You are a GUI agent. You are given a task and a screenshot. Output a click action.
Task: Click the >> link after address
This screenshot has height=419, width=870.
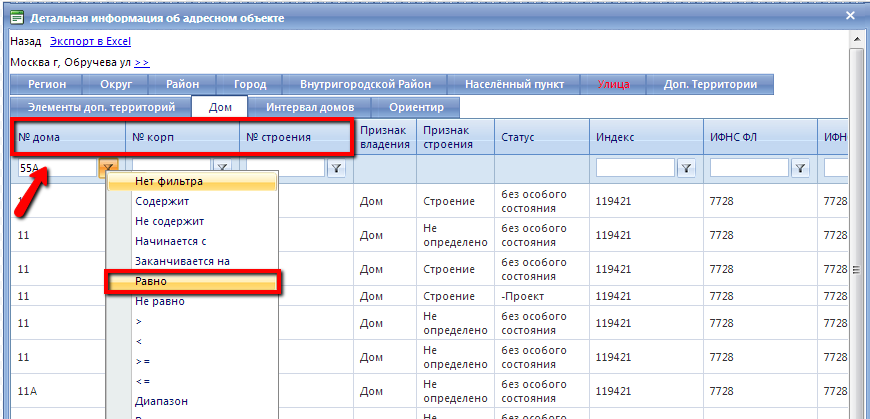[141, 63]
